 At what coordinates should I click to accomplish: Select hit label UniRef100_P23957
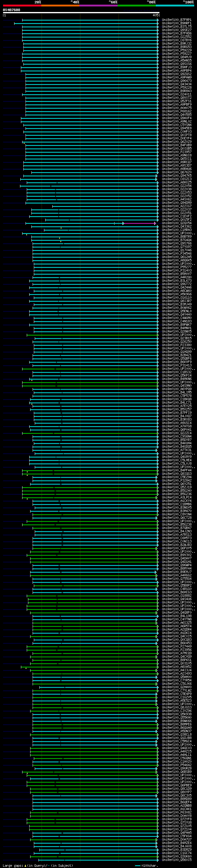click(x=176, y=152)
